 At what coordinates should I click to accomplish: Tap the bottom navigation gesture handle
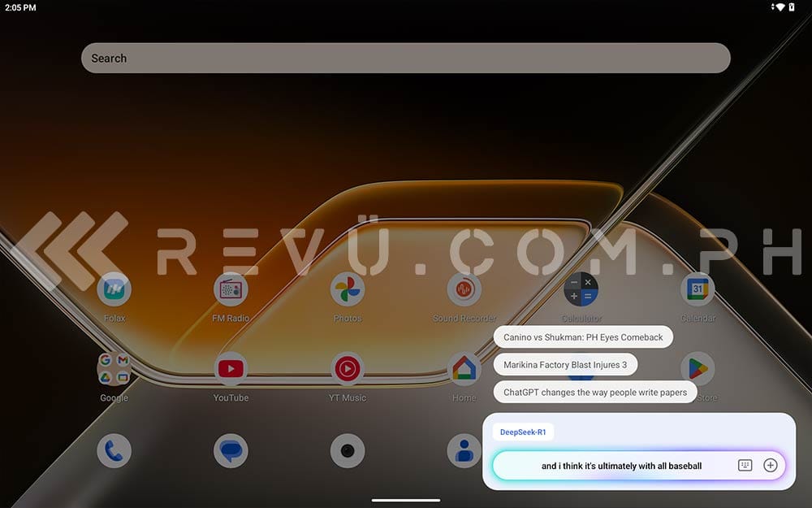[x=406, y=500]
